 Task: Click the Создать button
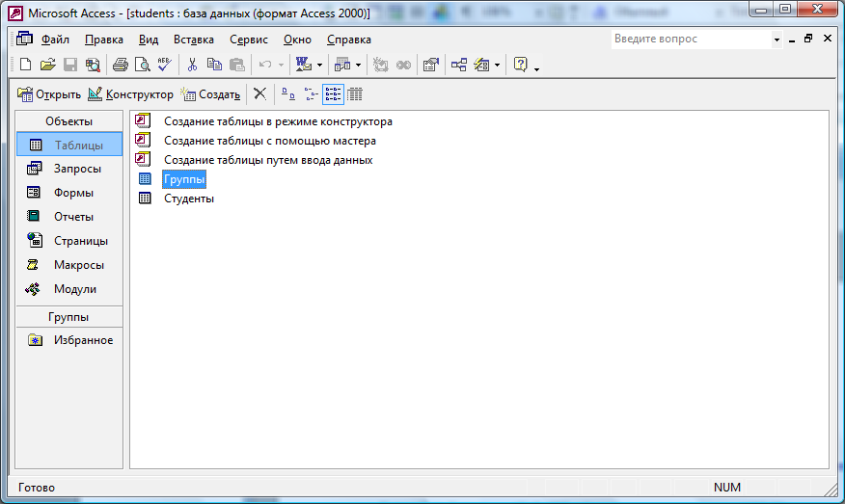210,94
